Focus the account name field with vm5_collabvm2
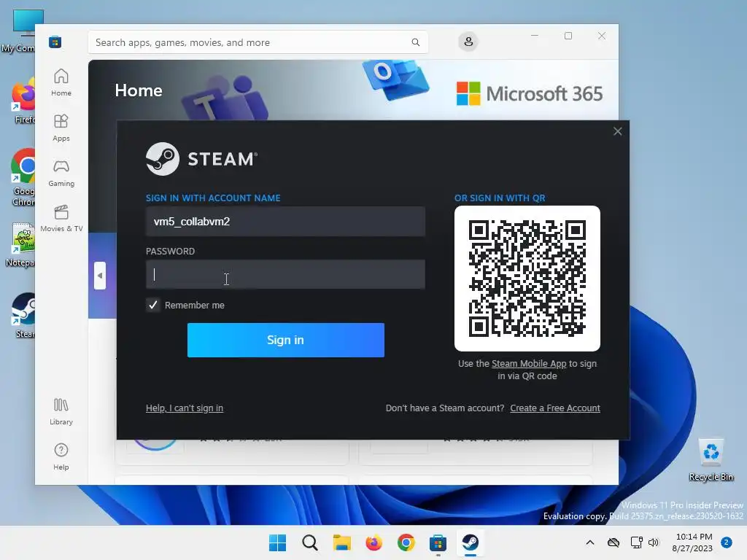The height and width of the screenshot is (560, 747). click(285, 222)
